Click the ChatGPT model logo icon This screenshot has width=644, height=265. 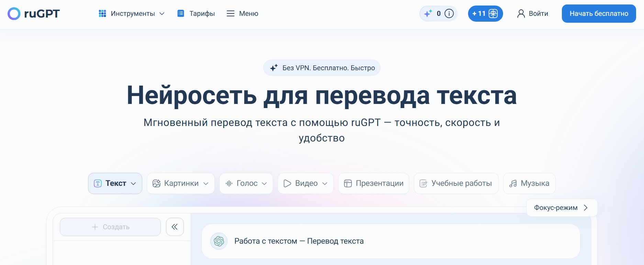tap(219, 241)
